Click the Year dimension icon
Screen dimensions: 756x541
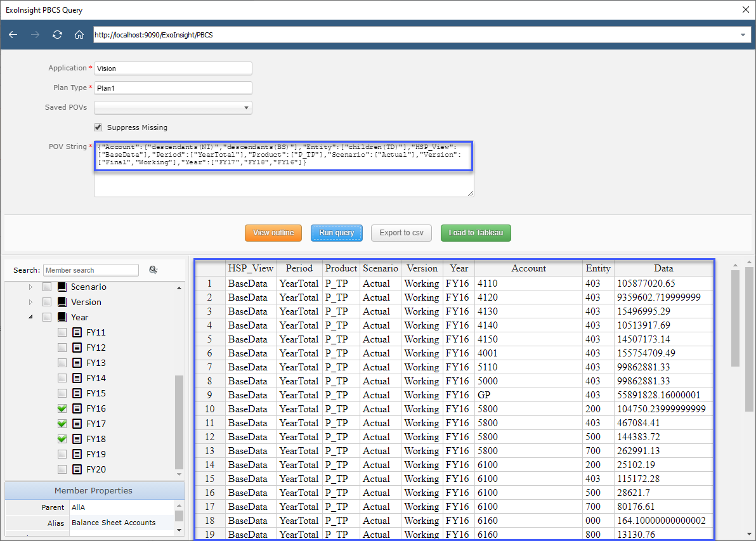pyautogui.click(x=62, y=317)
